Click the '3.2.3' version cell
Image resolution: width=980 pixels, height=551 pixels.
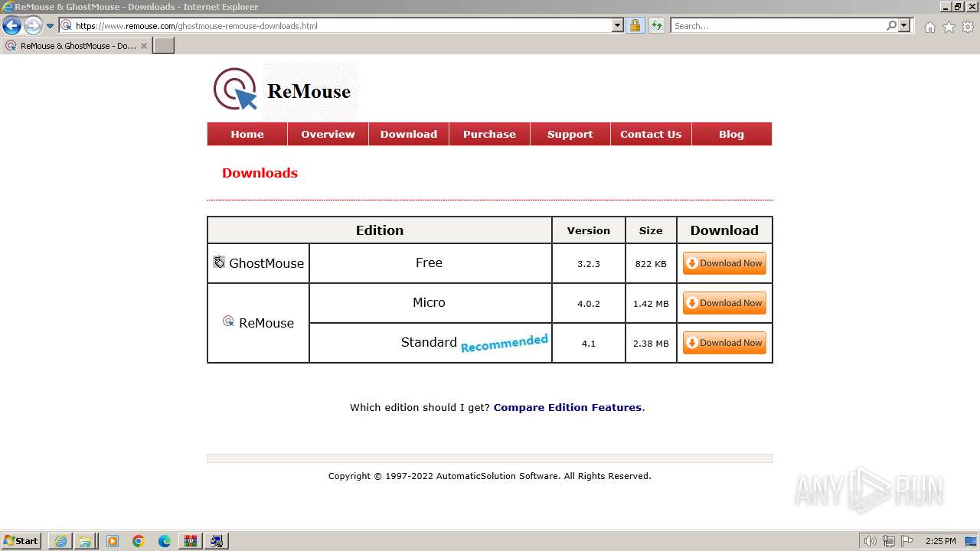click(589, 263)
